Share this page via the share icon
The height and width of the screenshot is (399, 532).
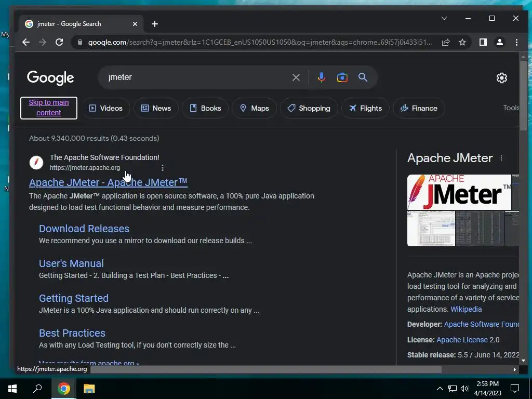(x=445, y=42)
